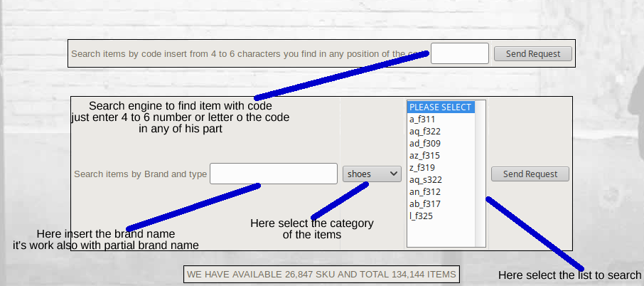This screenshot has height=286, width=644.
Task: Select az_f315 from the list
Action: [x=425, y=155]
